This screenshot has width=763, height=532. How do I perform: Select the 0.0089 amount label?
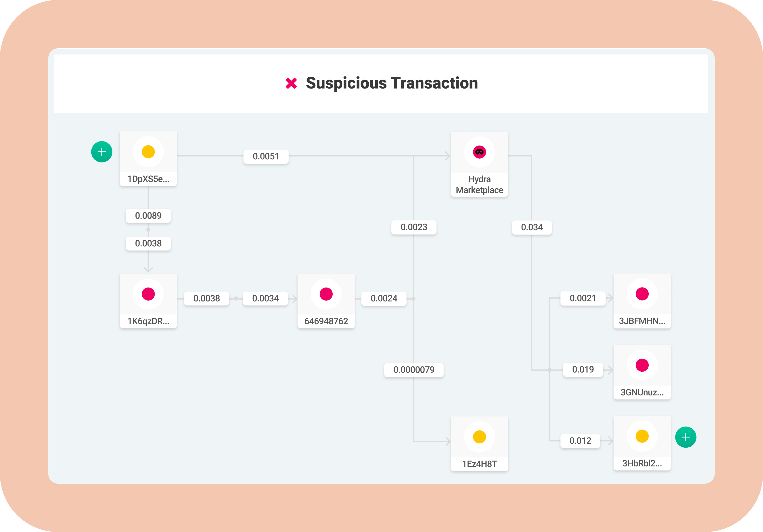148,216
